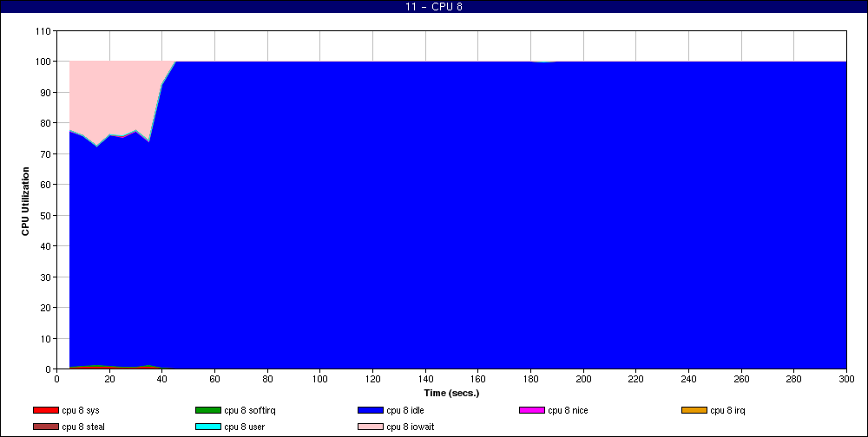Click the chart title '11 - CPU 8'
Image resolution: width=868 pixels, height=437 pixels.
tap(434, 7)
